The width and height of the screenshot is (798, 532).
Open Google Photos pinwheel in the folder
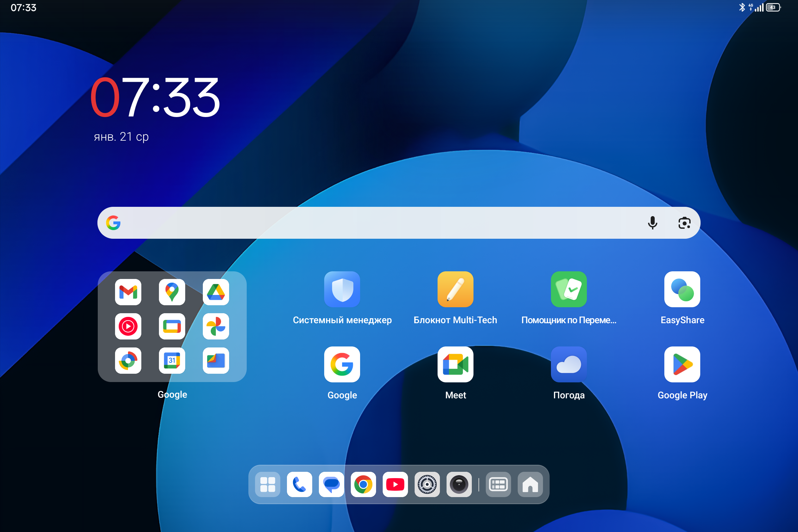(x=216, y=327)
